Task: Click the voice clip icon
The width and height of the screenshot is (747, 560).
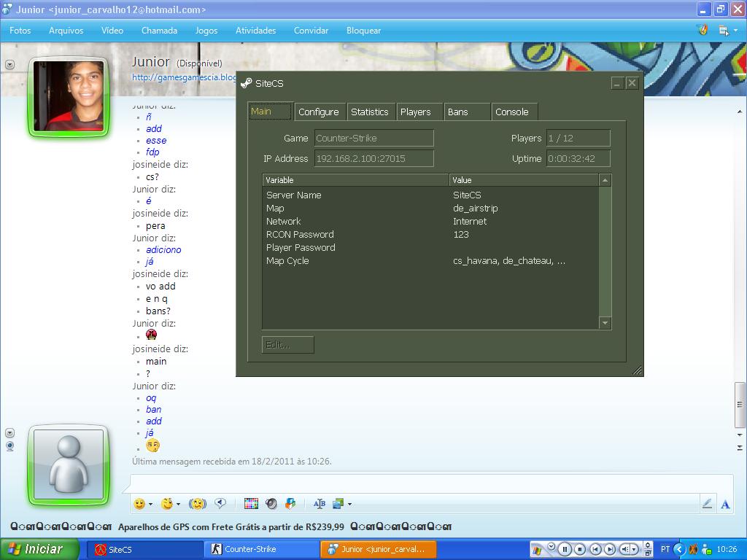Action: [220, 503]
